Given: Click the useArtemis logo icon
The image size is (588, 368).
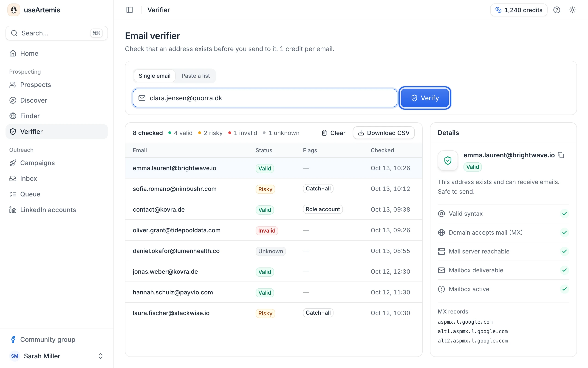Looking at the screenshot, I should (x=14, y=10).
